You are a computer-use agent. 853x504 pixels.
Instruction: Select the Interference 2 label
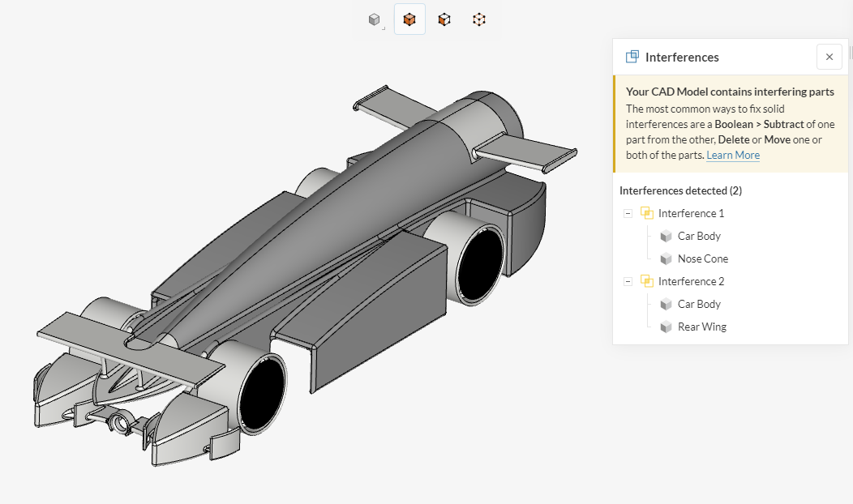691,281
